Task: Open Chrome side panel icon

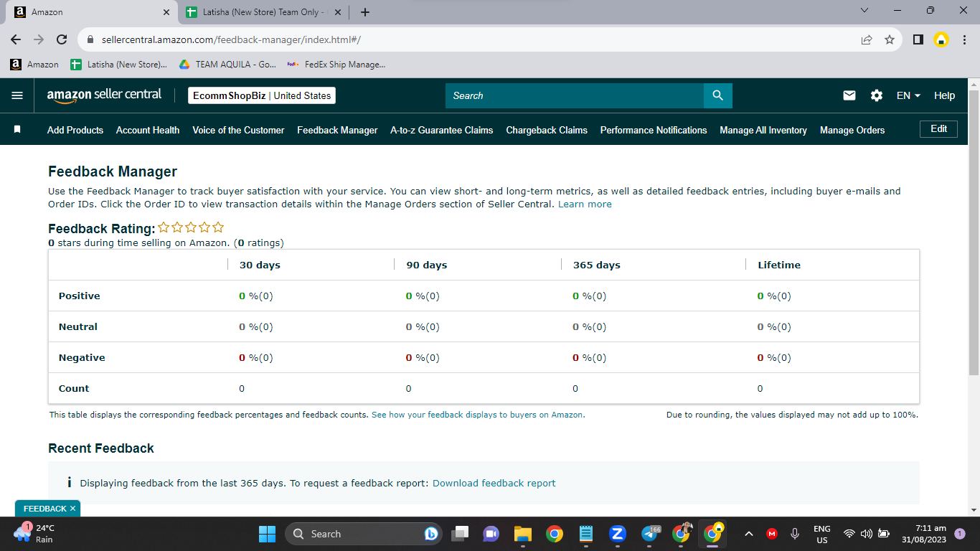Action: click(x=918, y=40)
